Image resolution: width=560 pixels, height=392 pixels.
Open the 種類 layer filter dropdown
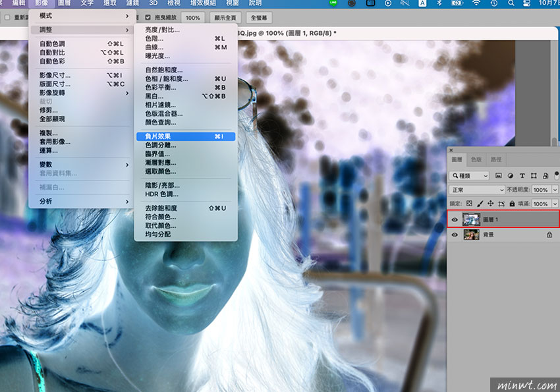tap(469, 176)
